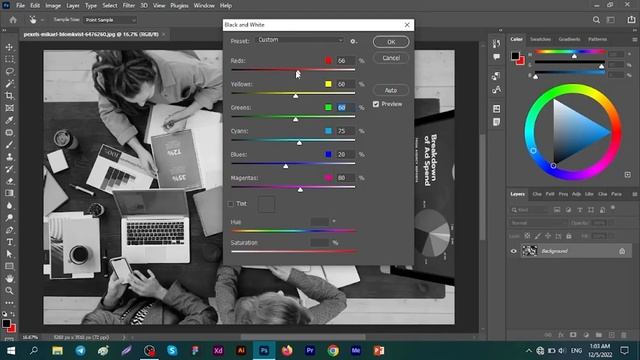Click the Yellows percentage field
Viewport: 640px width, 360px height.
[345, 84]
